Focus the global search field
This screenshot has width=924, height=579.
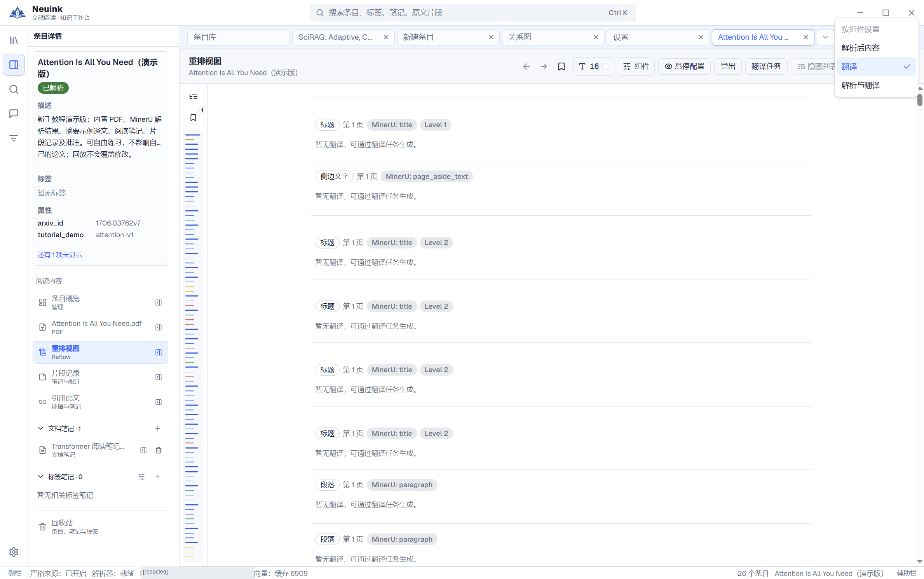coord(472,13)
